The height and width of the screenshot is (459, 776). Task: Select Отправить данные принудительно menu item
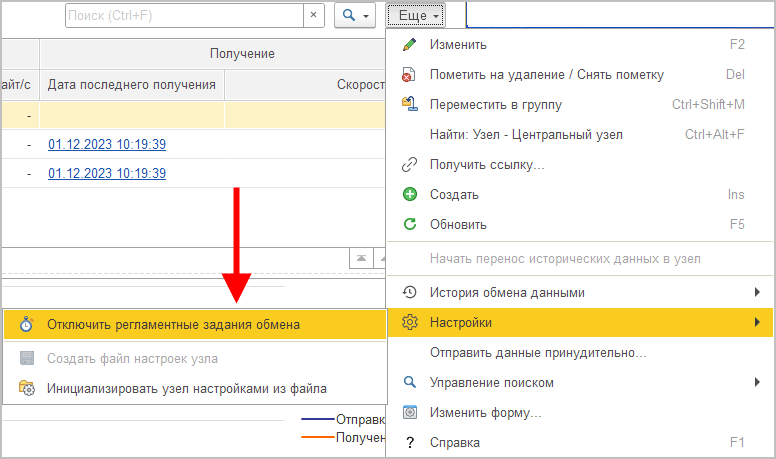[x=538, y=352]
